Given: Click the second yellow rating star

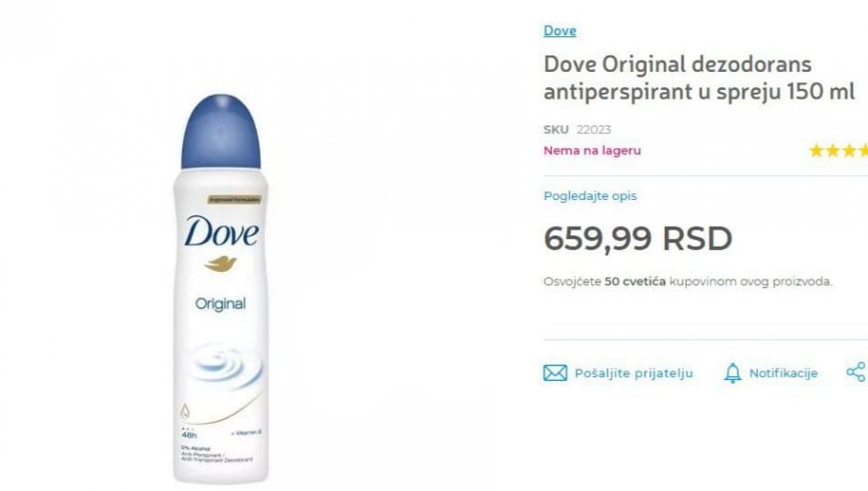Looking at the screenshot, I should (833, 150).
